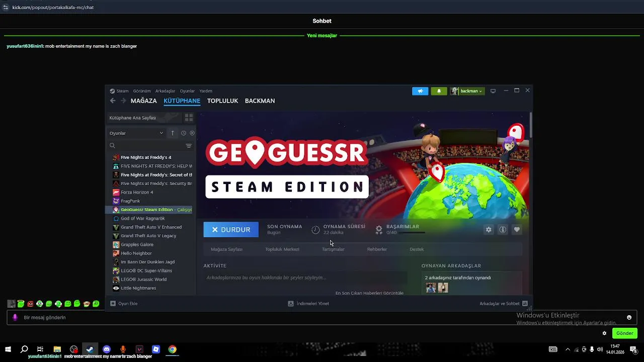
Task: Open Kick chat settings gear
Action: click(x=604, y=333)
